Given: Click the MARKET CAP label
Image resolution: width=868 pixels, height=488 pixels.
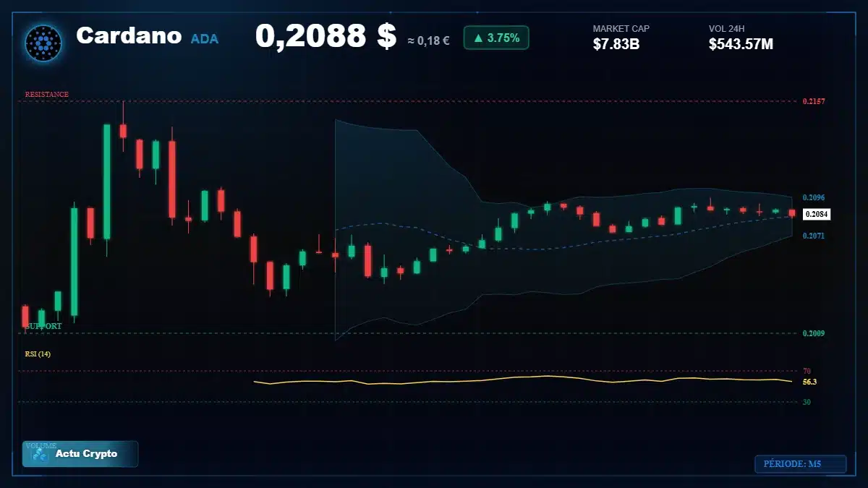Looking at the screenshot, I should 621,29.
